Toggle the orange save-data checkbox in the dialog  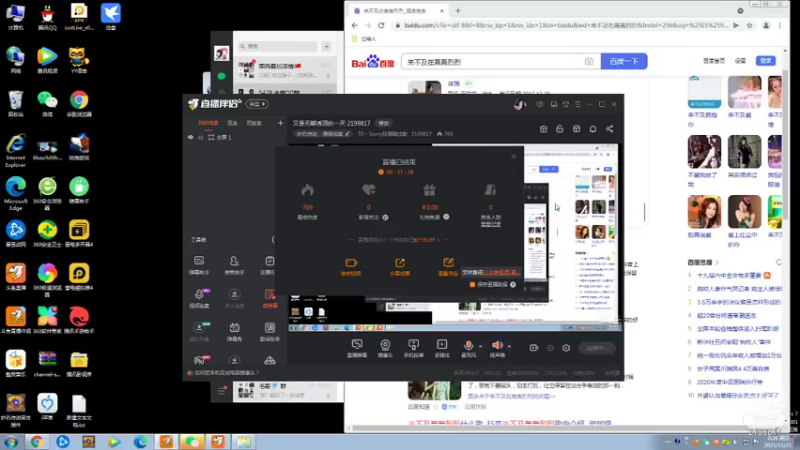[472, 285]
